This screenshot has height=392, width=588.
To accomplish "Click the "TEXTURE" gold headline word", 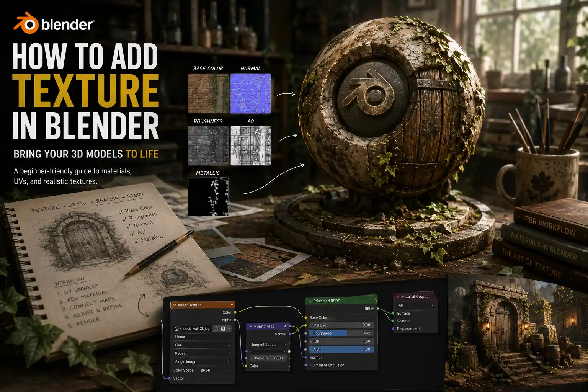I will (86, 90).
